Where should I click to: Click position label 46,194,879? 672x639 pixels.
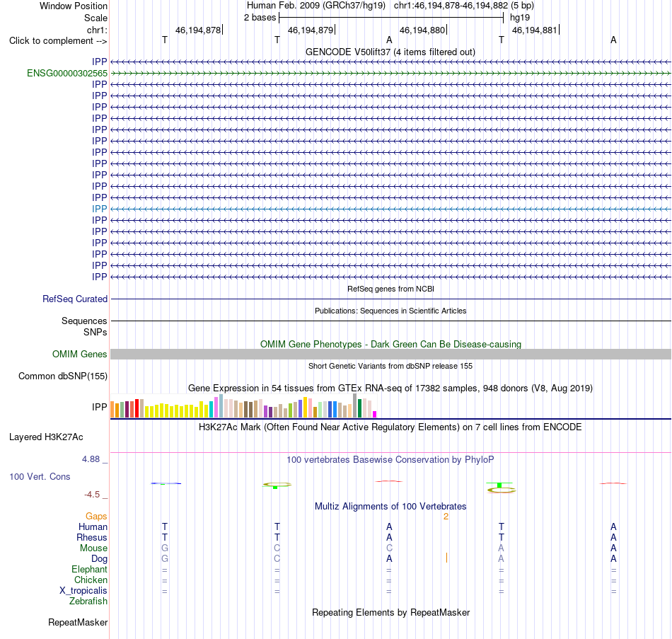click(x=311, y=30)
